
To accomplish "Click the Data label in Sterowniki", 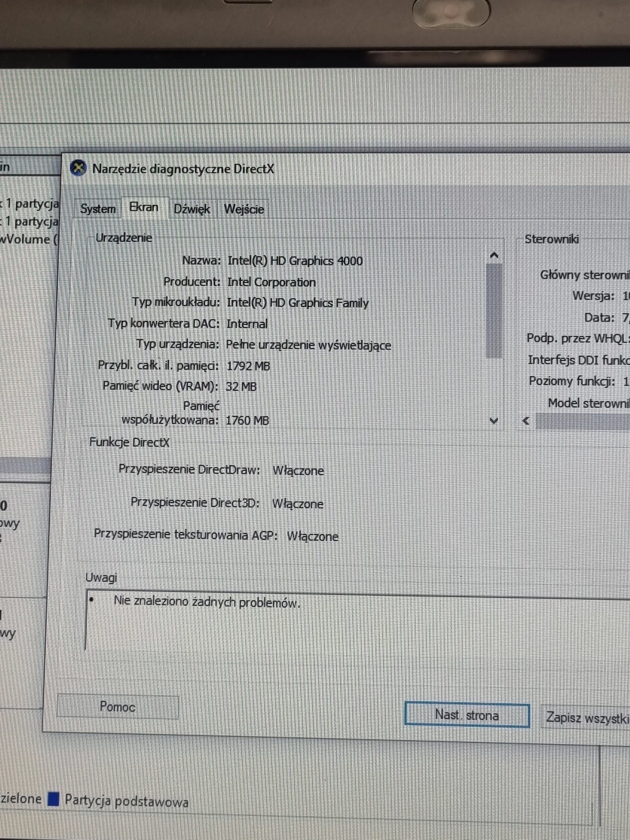I will 599,318.
